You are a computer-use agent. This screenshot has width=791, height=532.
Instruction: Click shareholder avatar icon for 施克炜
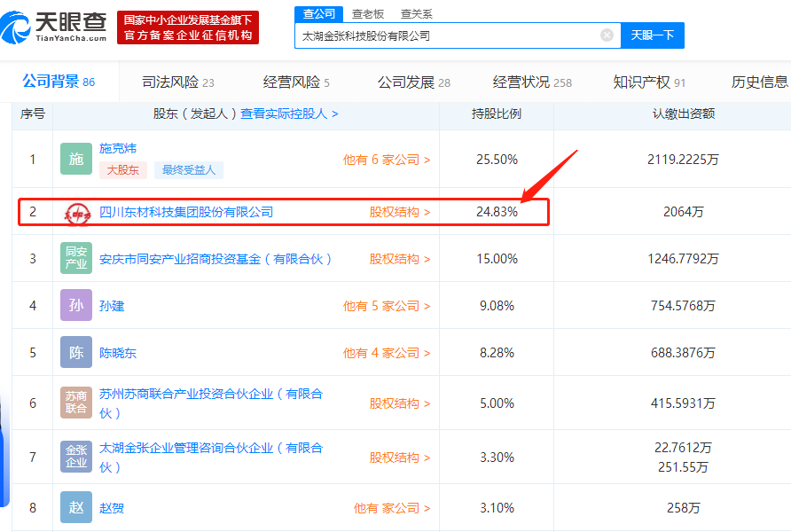76,160
